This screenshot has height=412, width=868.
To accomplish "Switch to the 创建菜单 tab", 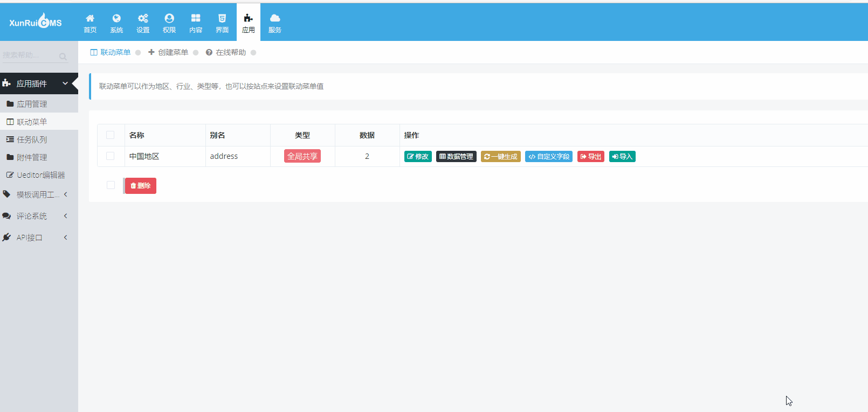I will pyautogui.click(x=168, y=52).
